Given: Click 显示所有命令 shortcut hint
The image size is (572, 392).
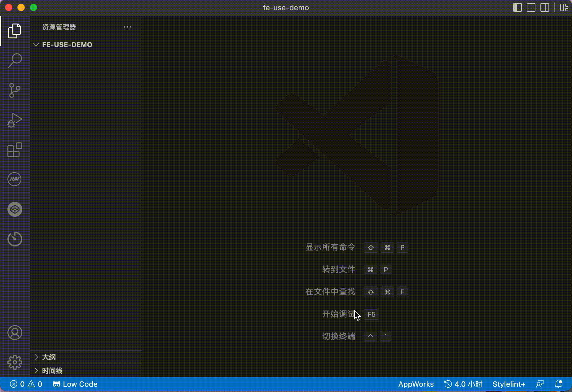Looking at the screenshot, I should (x=330, y=247).
